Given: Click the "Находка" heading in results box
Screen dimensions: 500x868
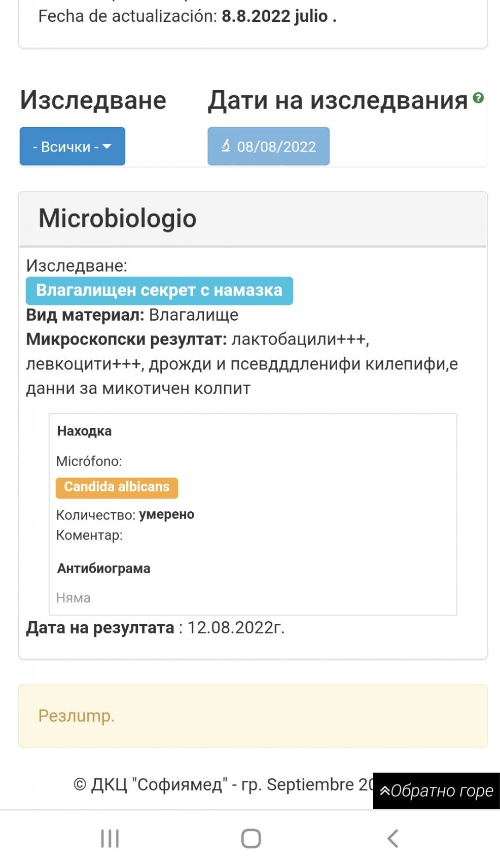Looking at the screenshot, I should [84, 431].
